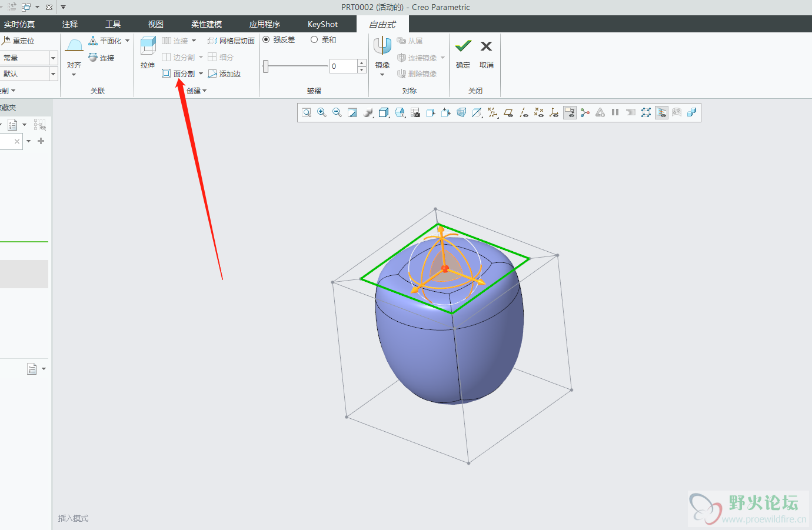This screenshot has width=812, height=530.
Task: Open dropdown arrow next to tree settings icon
Action: tap(24, 125)
